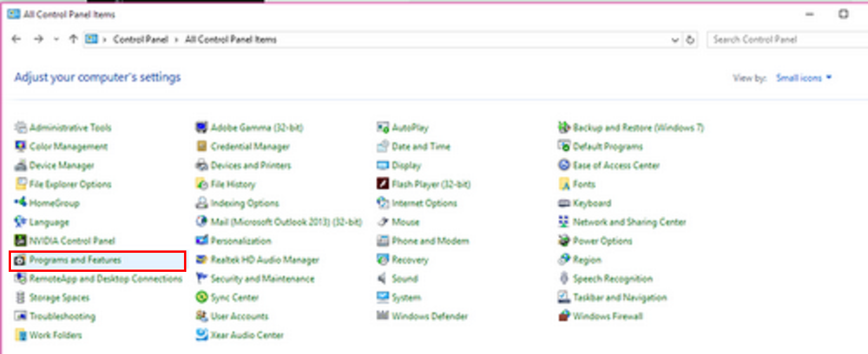Open the Display settings link
868x354 pixels.
point(406,165)
